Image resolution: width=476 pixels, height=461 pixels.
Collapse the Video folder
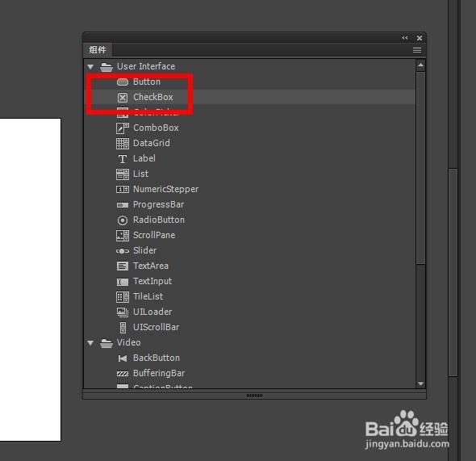click(90, 343)
